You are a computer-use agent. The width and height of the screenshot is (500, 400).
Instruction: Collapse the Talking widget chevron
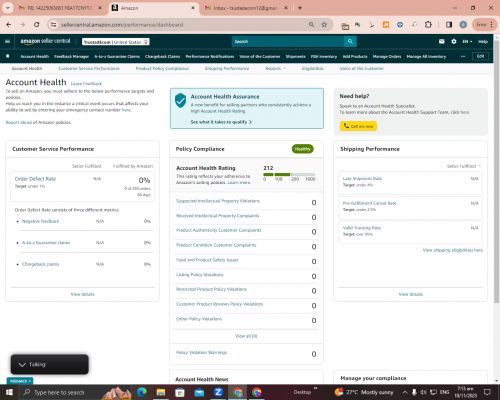point(22,364)
